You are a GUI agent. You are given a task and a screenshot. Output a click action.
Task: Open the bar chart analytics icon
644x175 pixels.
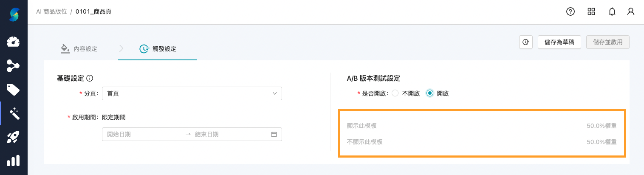pos(14,161)
